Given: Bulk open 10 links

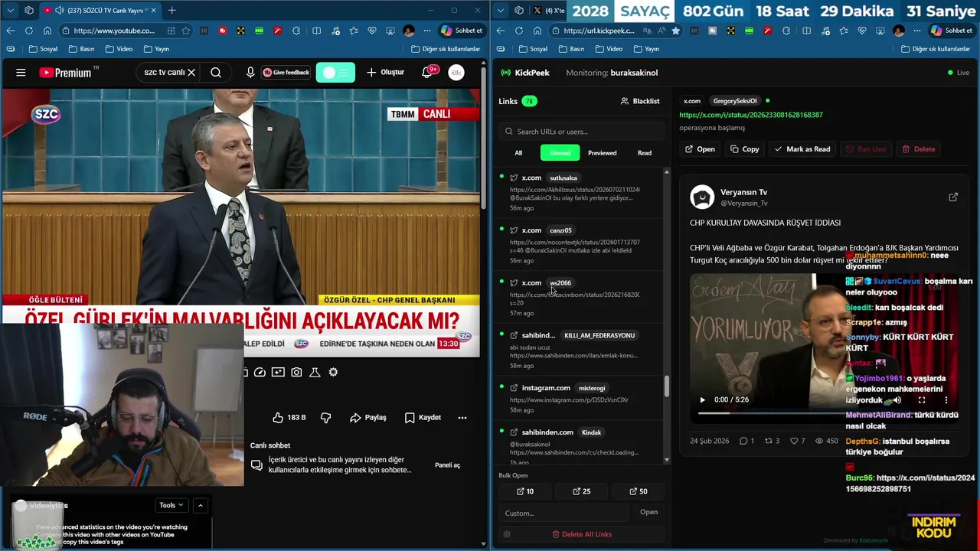Looking at the screenshot, I should (525, 491).
